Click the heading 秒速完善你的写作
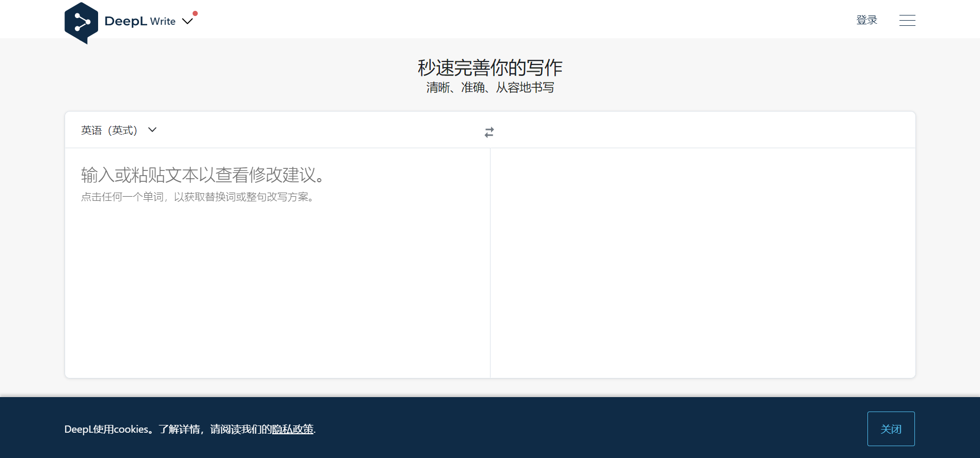The height and width of the screenshot is (458, 980). [x=489, y=68]
